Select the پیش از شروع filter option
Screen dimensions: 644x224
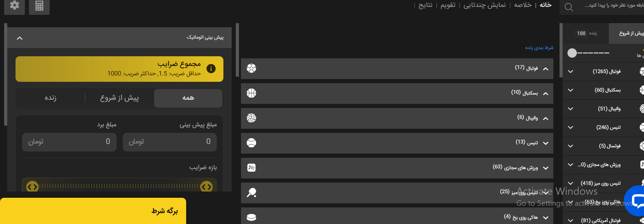tap(119, 98)
